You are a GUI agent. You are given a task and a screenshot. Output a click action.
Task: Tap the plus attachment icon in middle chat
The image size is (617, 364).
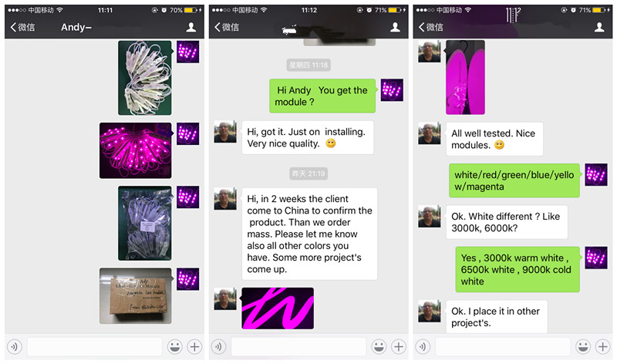399,347
